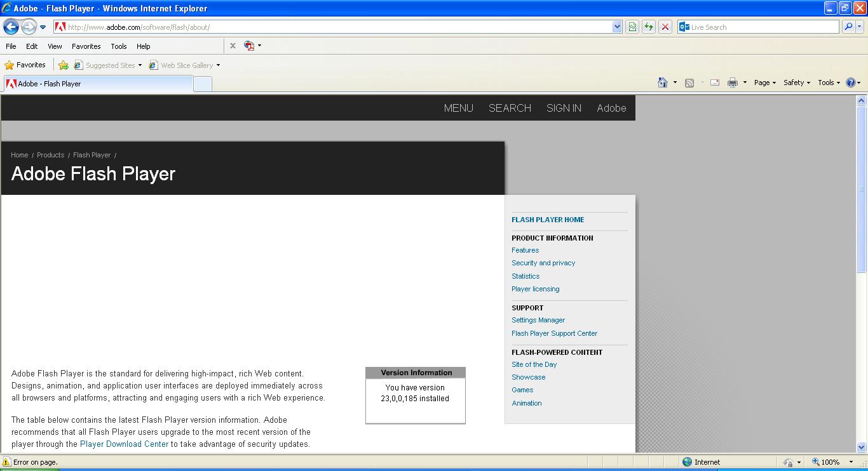
Task: Click the Print icon
Action: [733, 83]
